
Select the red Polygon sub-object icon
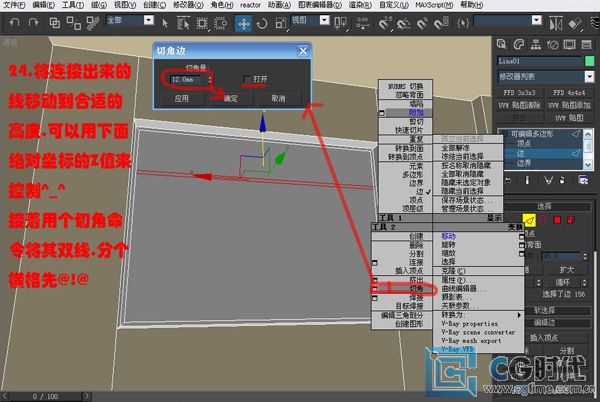point(557,220)
